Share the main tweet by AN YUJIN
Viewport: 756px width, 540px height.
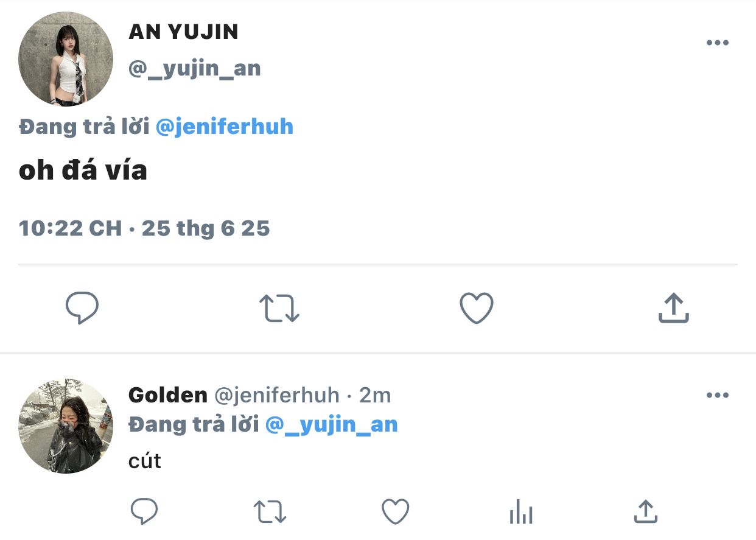pos(674,307)
